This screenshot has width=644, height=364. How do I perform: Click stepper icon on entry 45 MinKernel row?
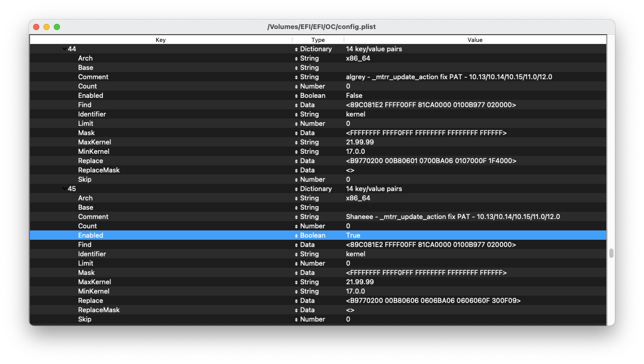tap(296, 292)
